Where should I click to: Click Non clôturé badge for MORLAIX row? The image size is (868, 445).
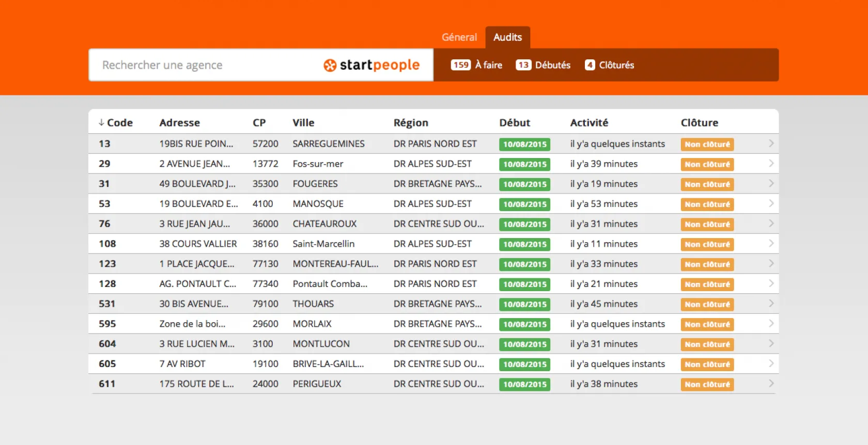click(707, 324)
